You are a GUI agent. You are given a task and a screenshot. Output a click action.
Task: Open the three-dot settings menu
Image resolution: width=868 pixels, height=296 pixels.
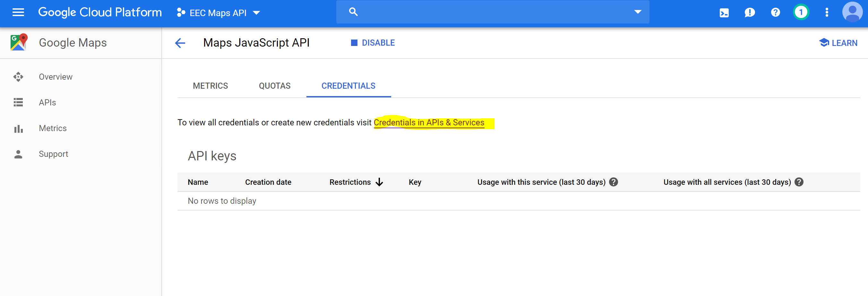(827, 13)
